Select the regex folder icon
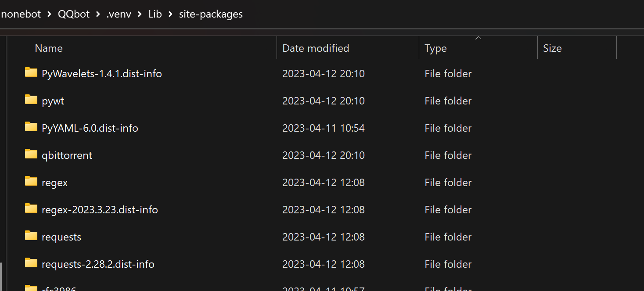Image resolution: width=644 pixels, height=291 pixels. tap(30, 182)
